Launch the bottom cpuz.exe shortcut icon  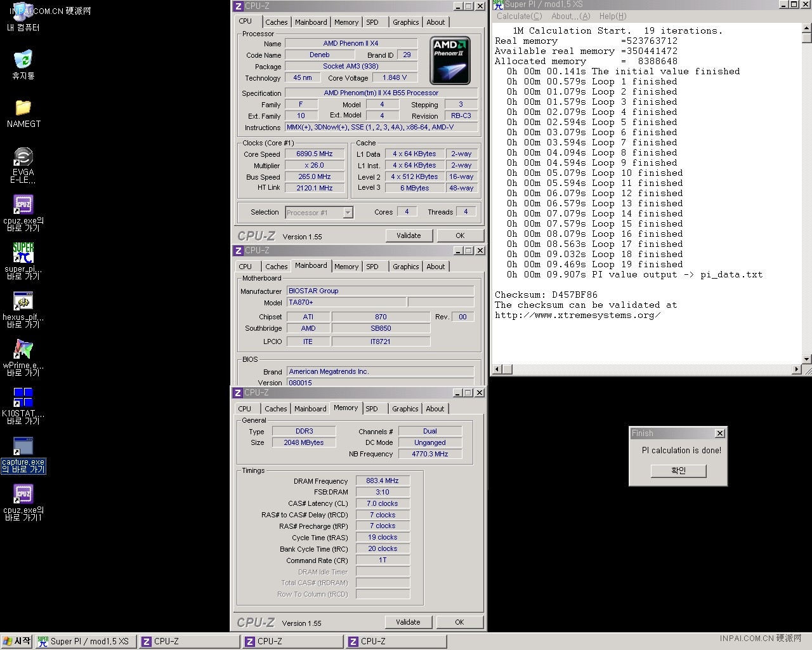[x=23, y=502]
